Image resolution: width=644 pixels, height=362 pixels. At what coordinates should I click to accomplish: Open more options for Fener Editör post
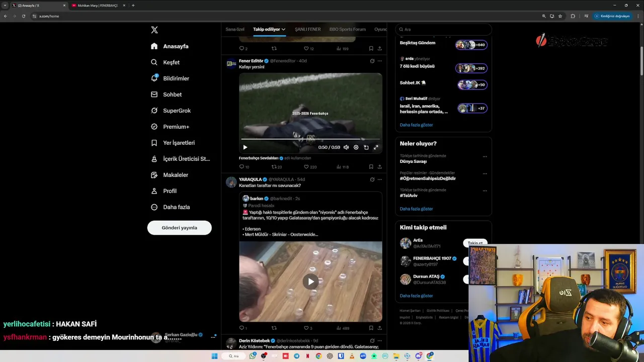(x=379, y=61)
